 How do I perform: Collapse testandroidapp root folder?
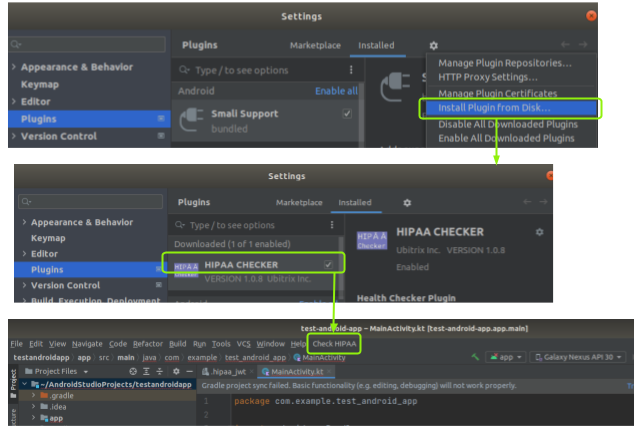point(24,384)
